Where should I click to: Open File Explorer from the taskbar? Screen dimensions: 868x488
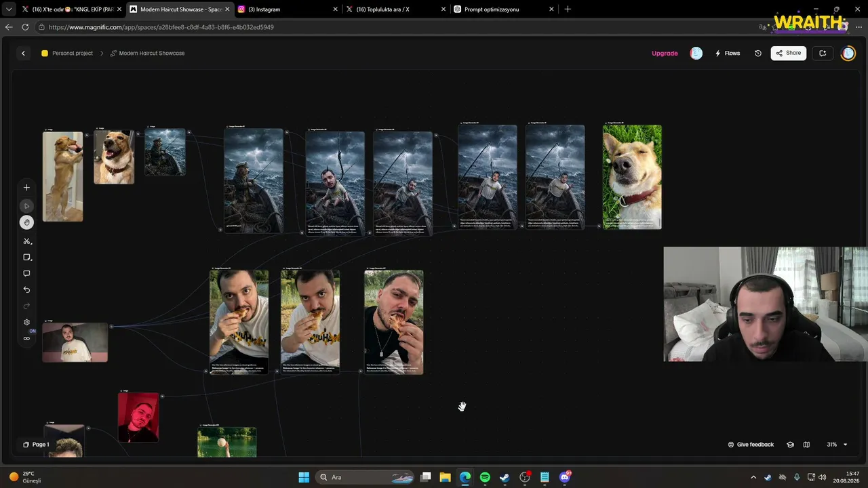(x=446, y=477)
